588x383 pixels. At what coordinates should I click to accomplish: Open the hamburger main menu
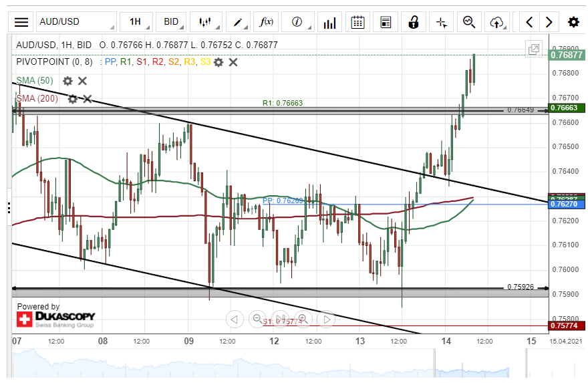click(21, 22)
